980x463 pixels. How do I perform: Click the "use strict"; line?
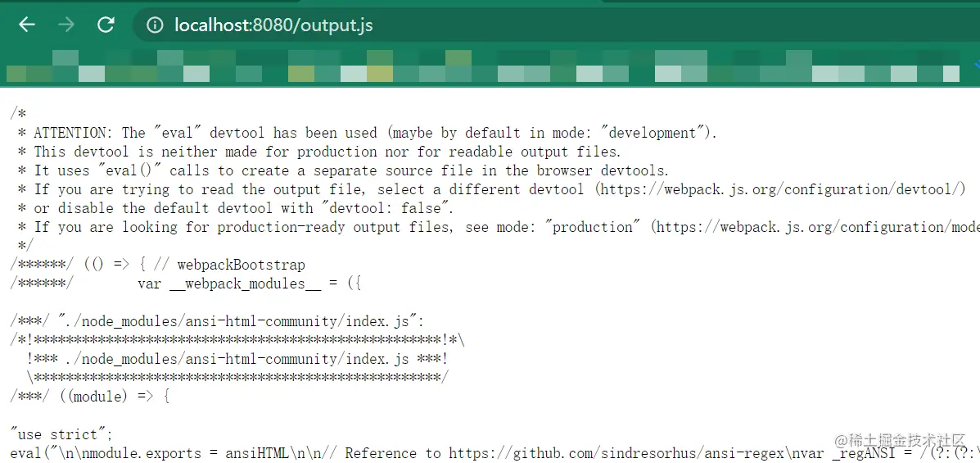click(x=62, y=434)
